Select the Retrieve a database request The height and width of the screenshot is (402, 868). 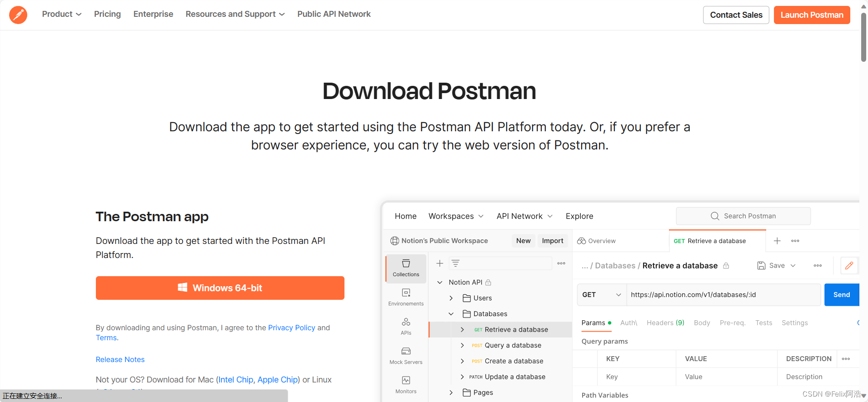point(500,330)
